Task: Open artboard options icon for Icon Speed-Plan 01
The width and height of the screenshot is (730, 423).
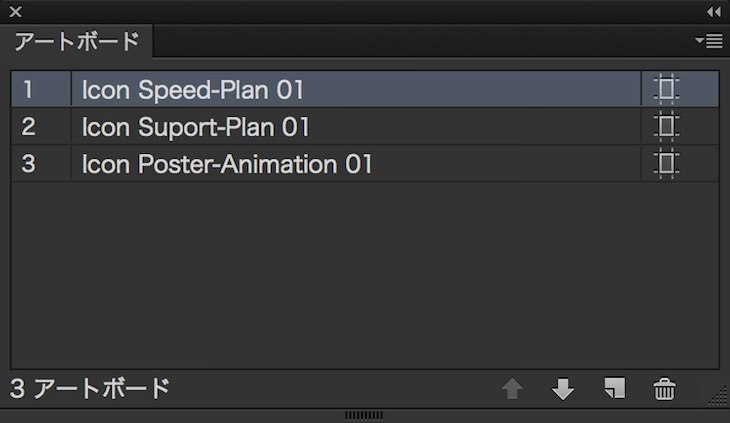Action: 665,90
